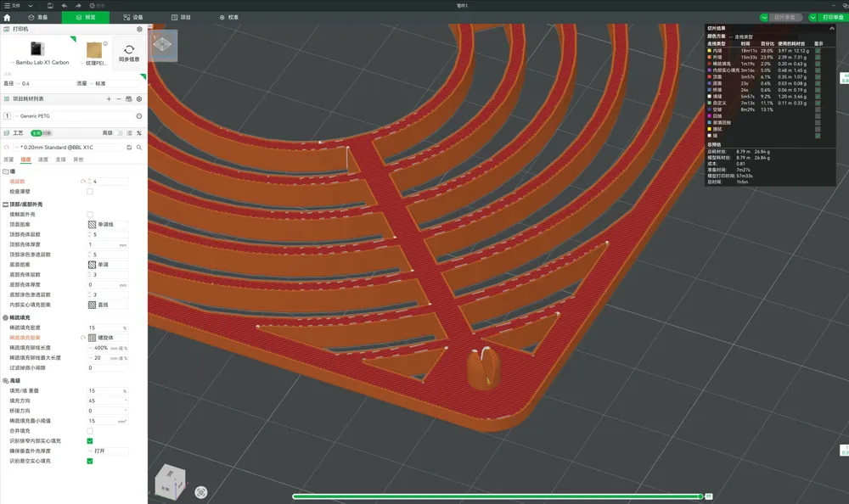
Task: Expand the 0.20mm Standard @BBL X1C preset list
Action: (x=69, y=148)
